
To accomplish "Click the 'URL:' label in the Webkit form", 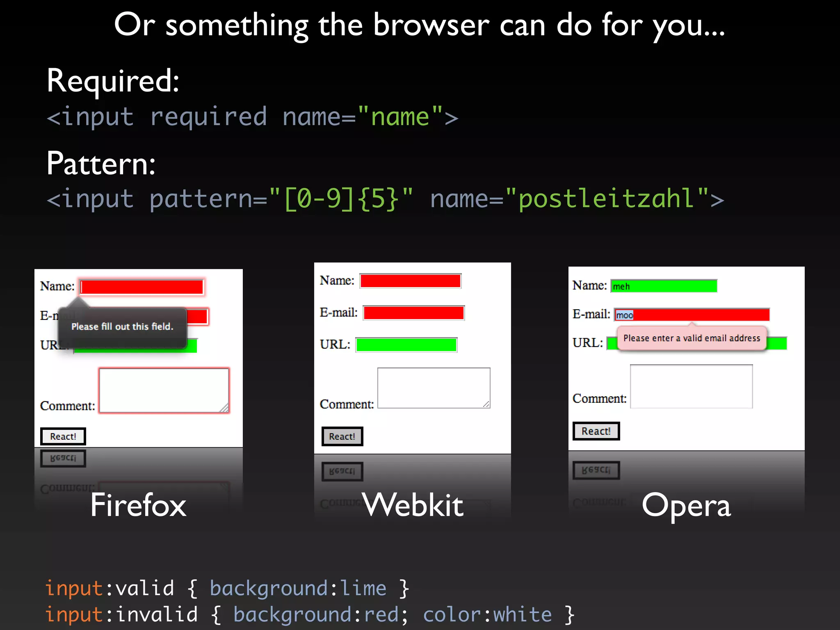I will click(335, 345).
